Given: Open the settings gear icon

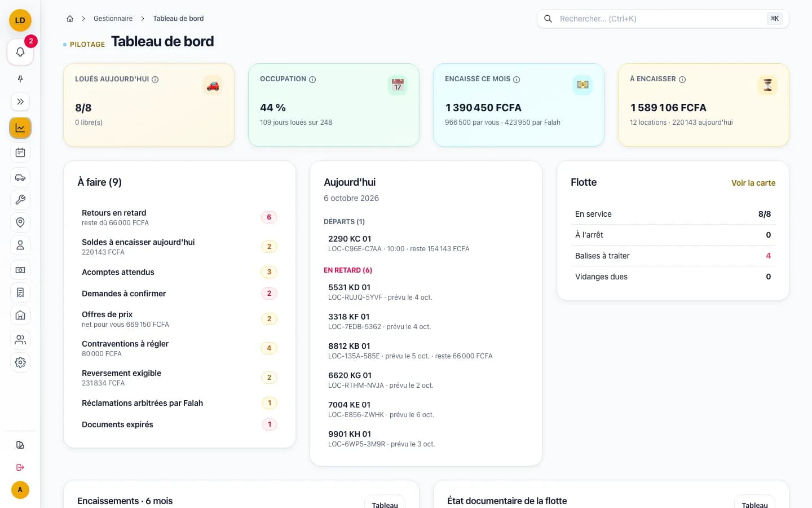Looking at the screenshot, I should click(20, 362).
